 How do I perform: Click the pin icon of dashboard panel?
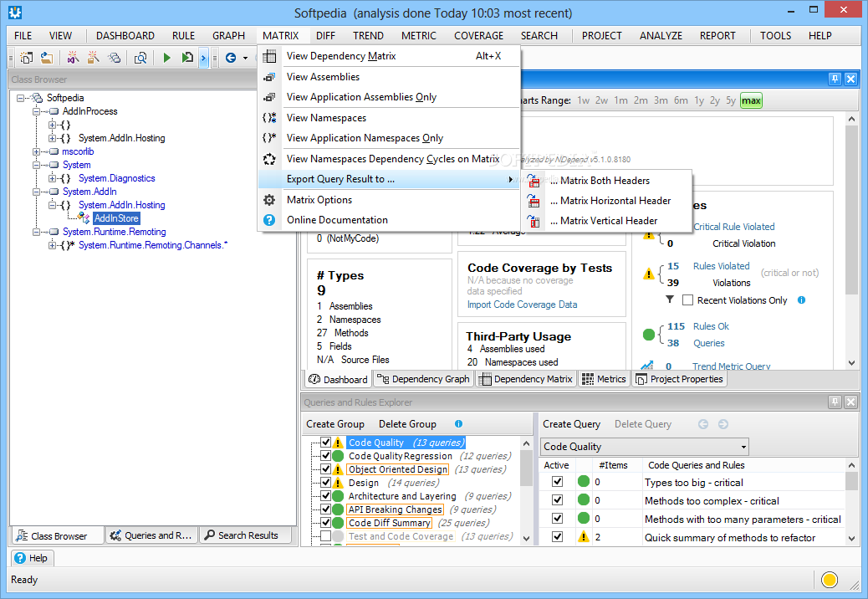coord(835,79)
